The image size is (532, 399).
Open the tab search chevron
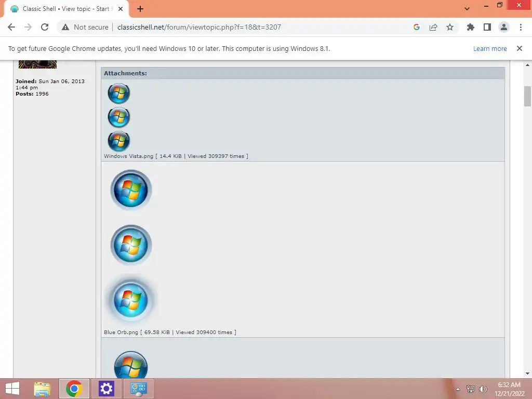click(x=467, y=9)
